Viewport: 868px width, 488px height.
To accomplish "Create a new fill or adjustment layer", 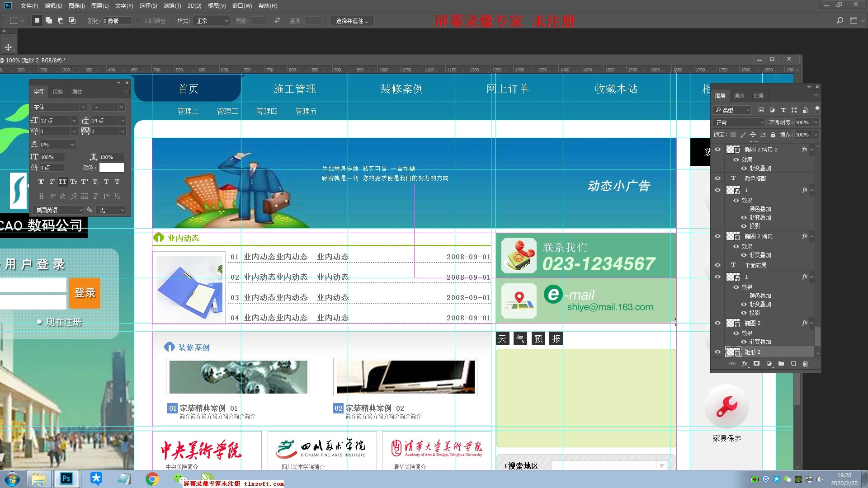I will (769, 363).
